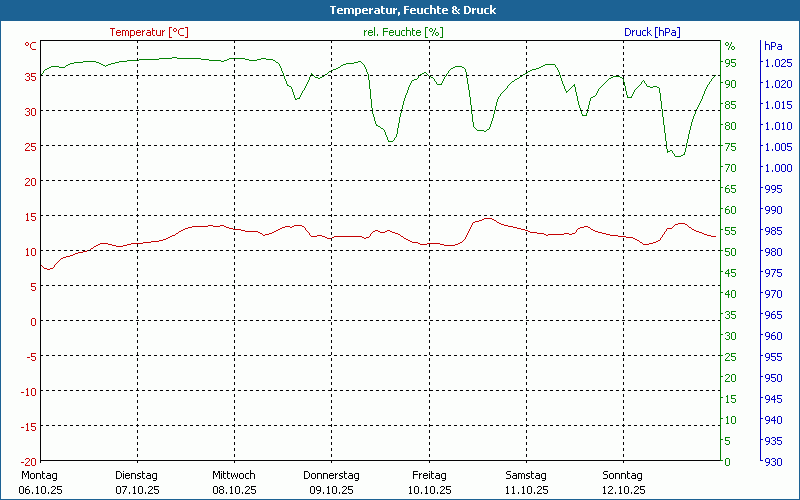Click the red °C unit label
The image size is (800, 500).
(x=31, y=46)
